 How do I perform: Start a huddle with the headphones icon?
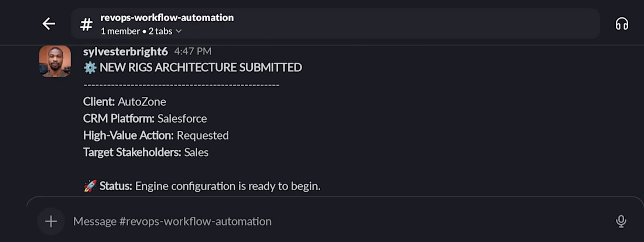tap(622, 24)
